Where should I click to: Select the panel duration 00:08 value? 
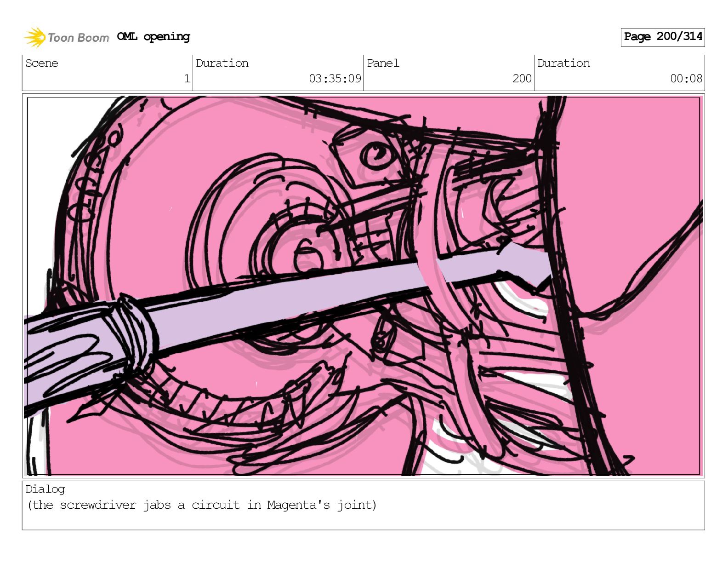[x=686, y=79]
